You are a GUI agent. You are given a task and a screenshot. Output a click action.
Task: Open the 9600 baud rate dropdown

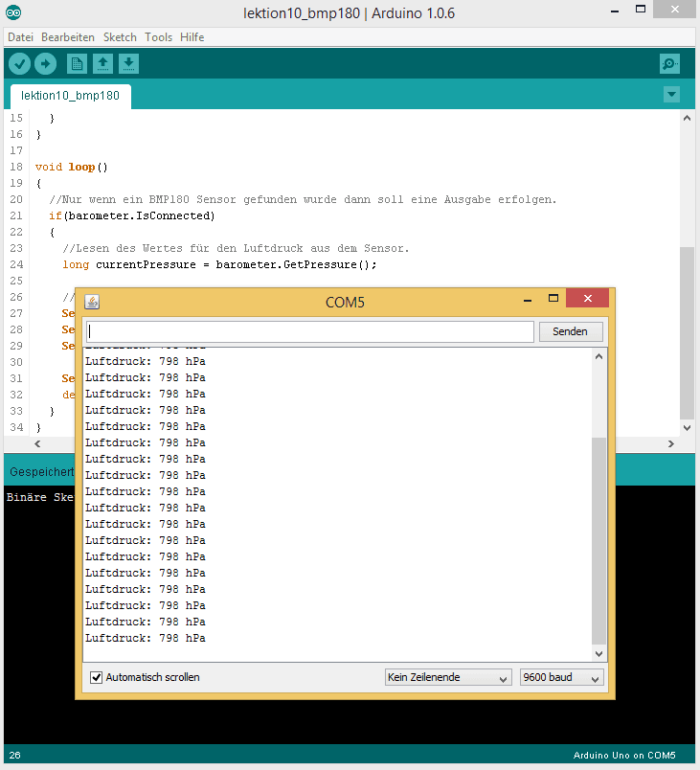(561, 677)
